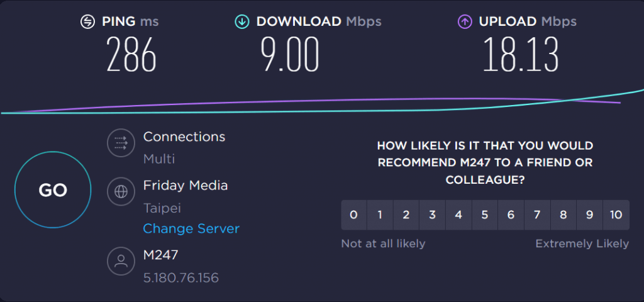Image resolution: width=644 pixels, height=302 pixels.
Task: Click the Change Server link
Action: coord(191,228)
